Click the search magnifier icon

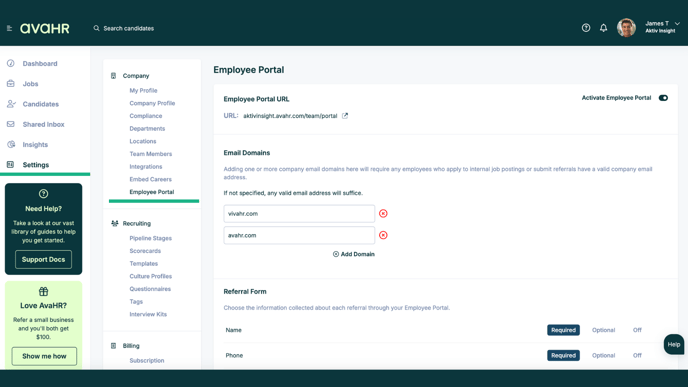96,28
